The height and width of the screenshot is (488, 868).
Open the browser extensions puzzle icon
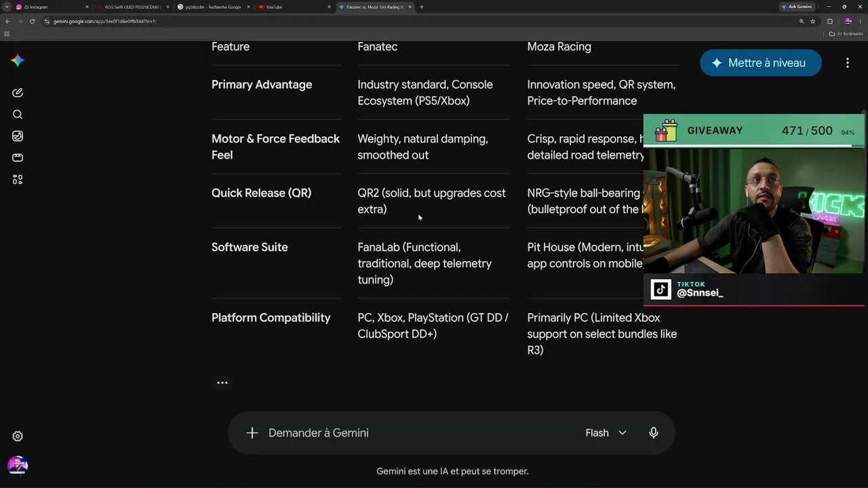[830, 21]
